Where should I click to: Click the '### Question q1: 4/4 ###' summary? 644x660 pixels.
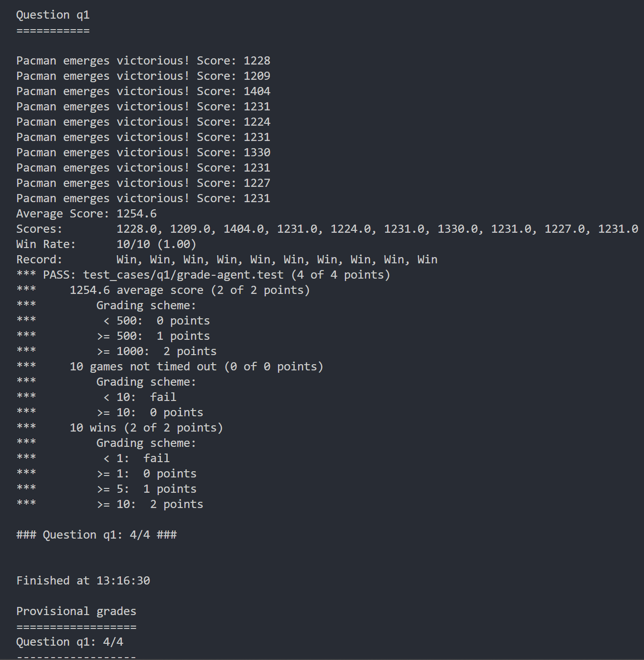(97, 535)
